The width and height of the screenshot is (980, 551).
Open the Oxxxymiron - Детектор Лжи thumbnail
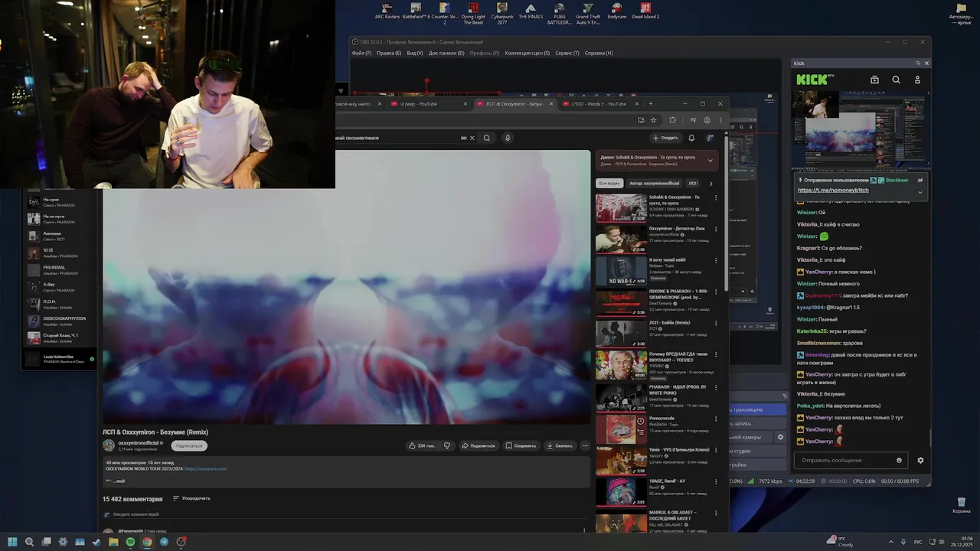click(621, 239)
